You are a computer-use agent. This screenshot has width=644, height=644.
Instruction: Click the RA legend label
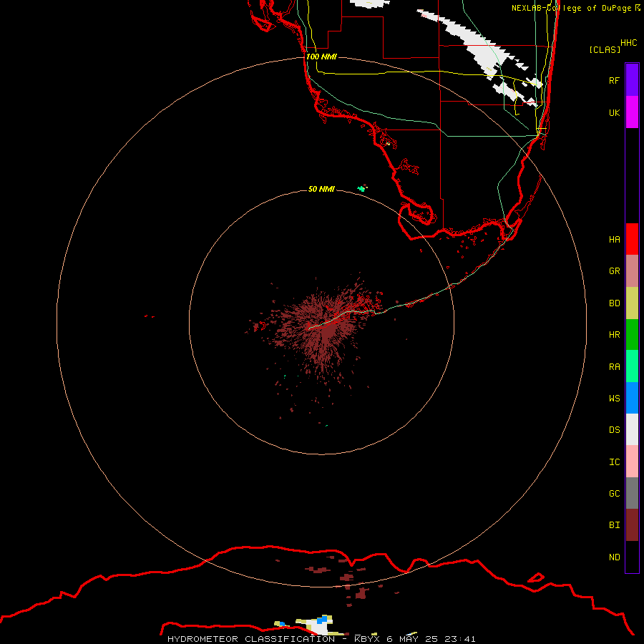(614, 367)
